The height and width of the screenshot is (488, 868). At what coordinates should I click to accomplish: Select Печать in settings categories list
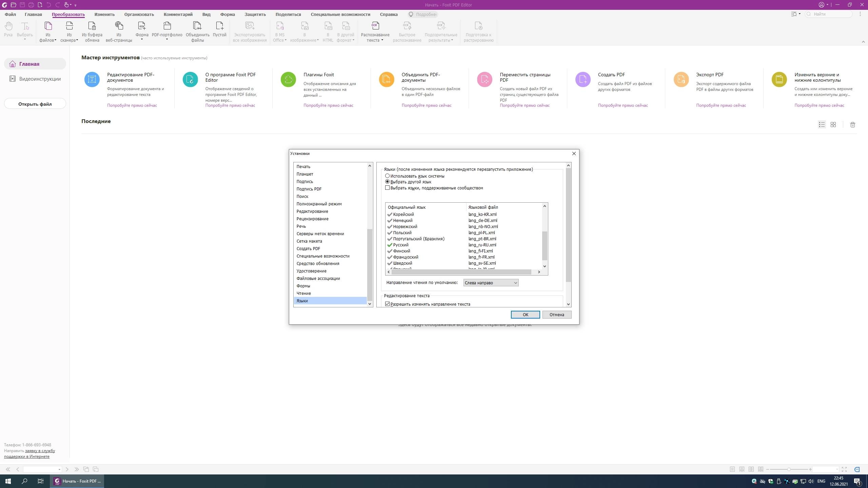point(330,166)
